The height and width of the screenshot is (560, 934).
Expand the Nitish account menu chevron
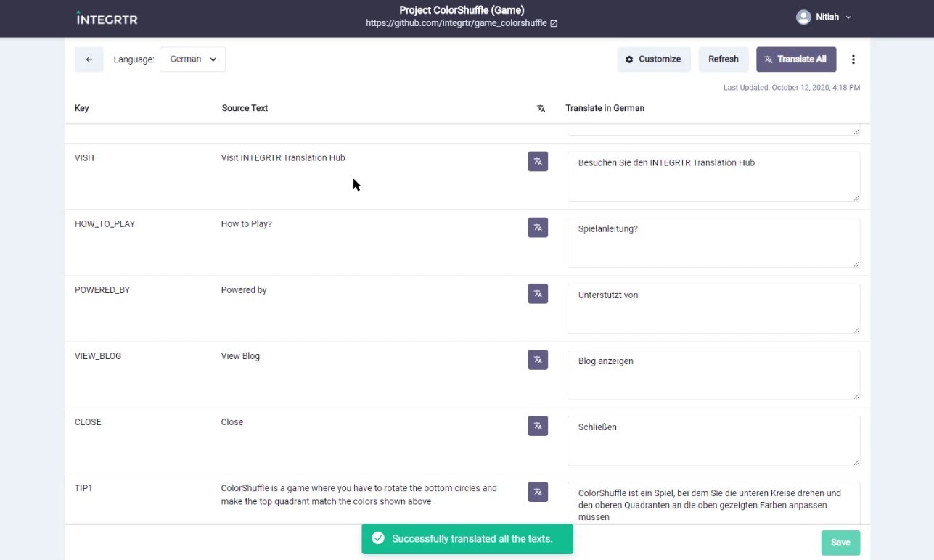(x=848, y=17)
